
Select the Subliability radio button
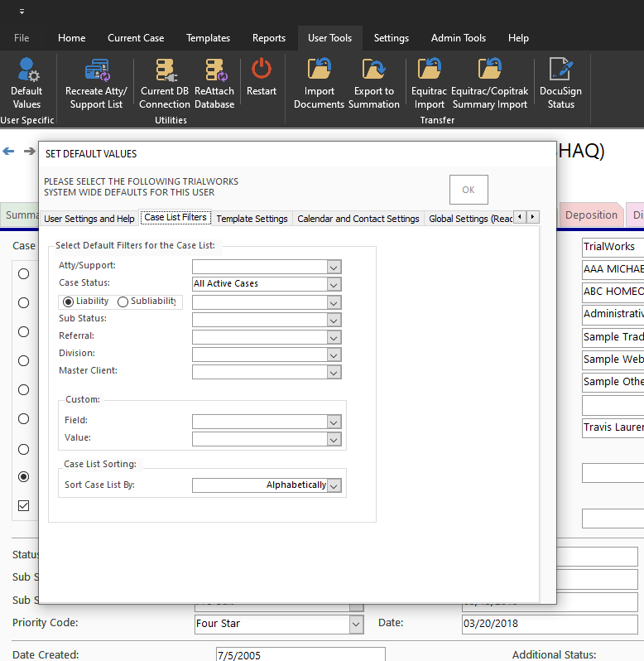click(x=123, y=302)
